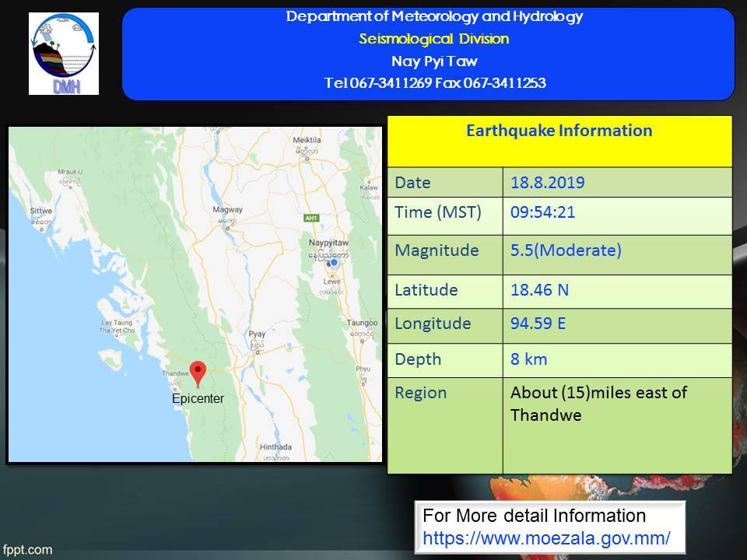
Task: Click the Sittwe city label on map
Action: (x=40, y=211)
